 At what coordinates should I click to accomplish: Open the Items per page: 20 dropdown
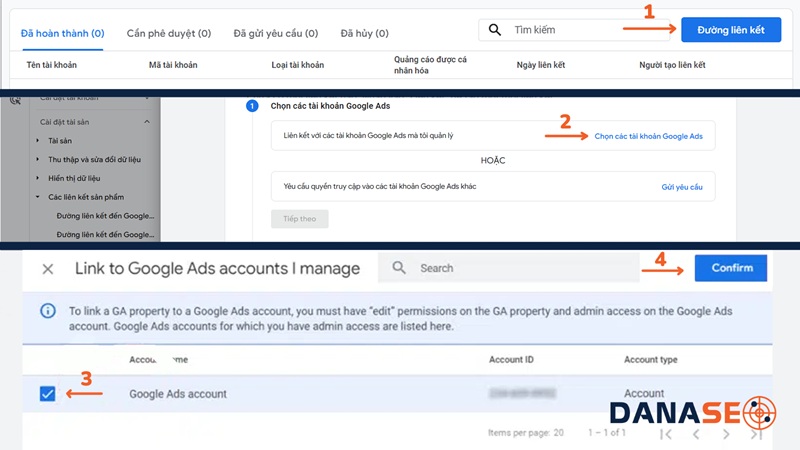(526, 433)
